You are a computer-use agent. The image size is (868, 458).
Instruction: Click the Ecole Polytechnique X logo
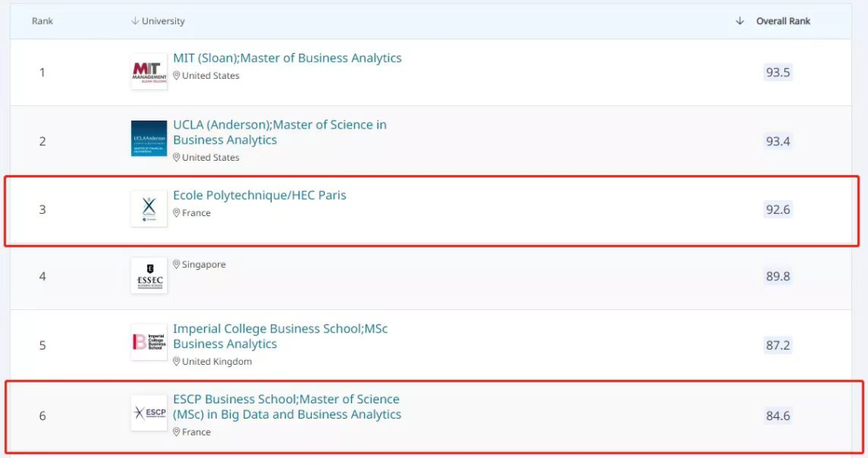(x=149, y=209)
